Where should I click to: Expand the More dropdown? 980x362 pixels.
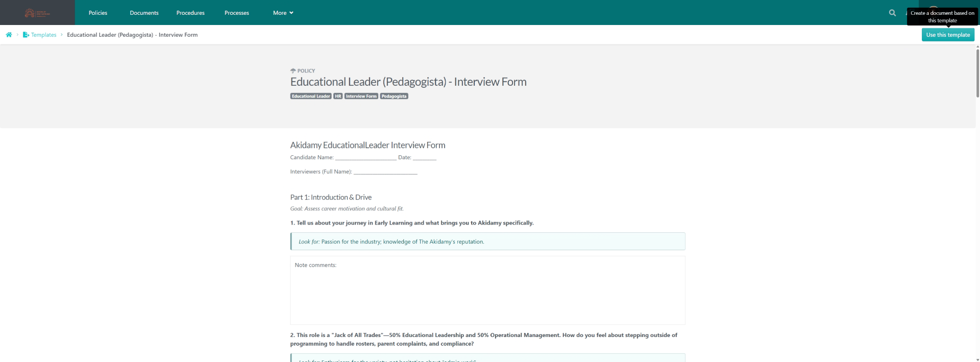click(x=283, y=13)
